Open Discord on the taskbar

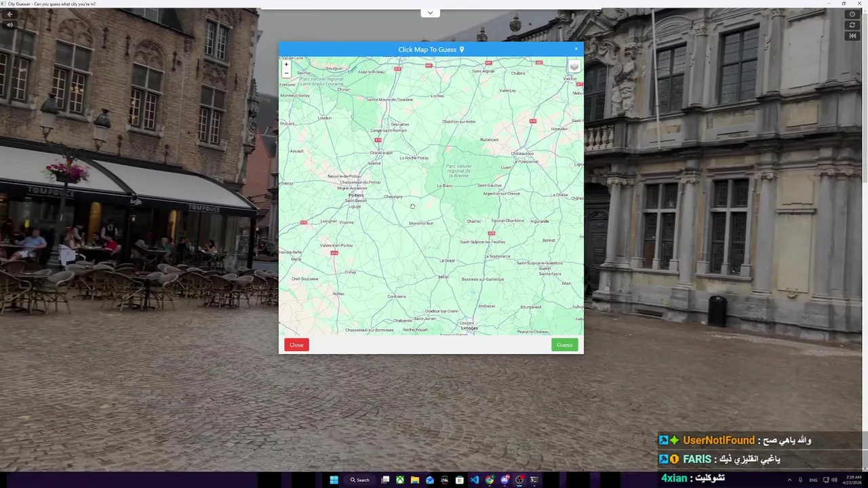point(505,480)
